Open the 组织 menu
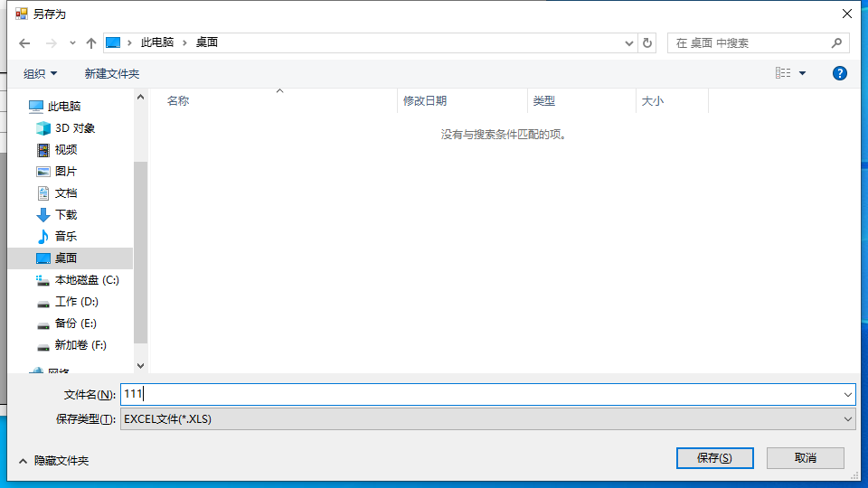The image size is (868, 488). click(40, 73)
